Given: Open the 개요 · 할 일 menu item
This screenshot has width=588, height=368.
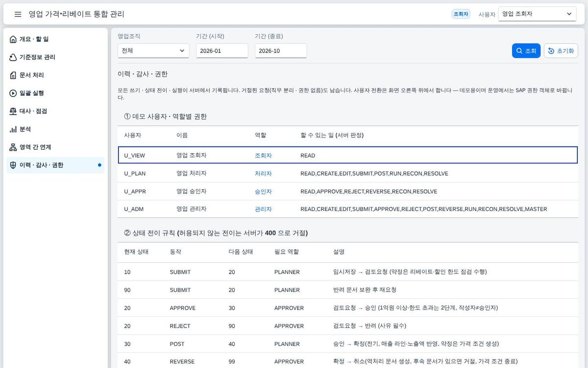Looking at the screenshot, I should 55,39.
